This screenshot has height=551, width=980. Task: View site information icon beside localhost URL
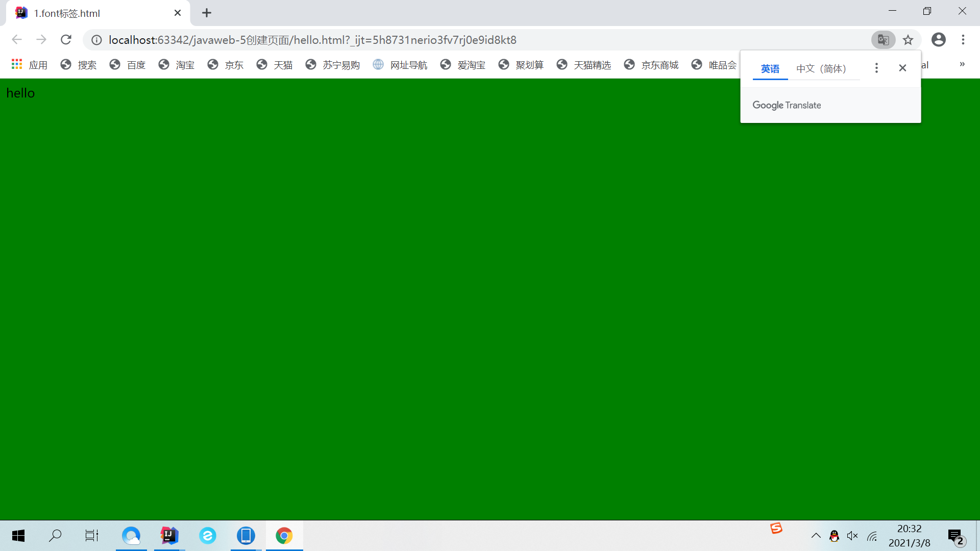point(96,40)
